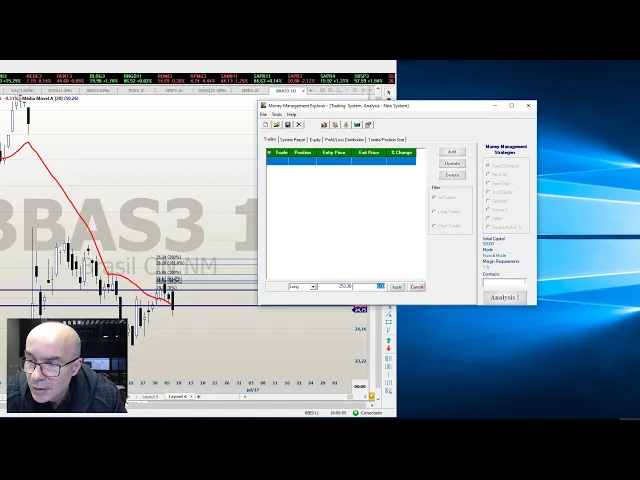
Task: Click the Apply button
Action: coord(397,287)
